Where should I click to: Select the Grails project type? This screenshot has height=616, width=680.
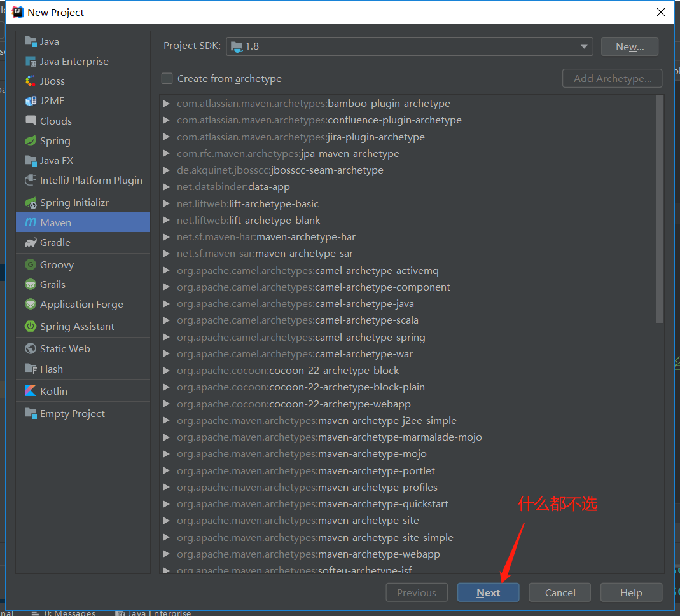(x=54, y=284)
